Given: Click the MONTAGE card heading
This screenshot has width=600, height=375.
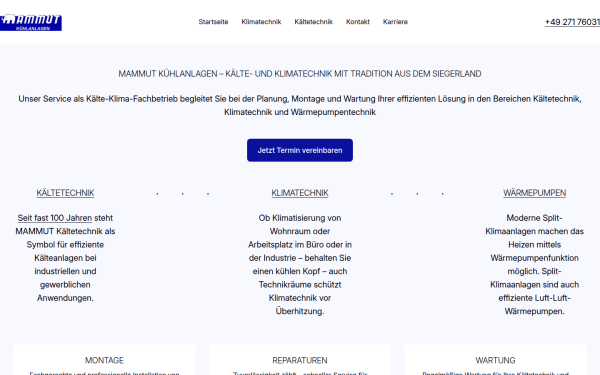Looking at the screenshot, I should [104, 360].
